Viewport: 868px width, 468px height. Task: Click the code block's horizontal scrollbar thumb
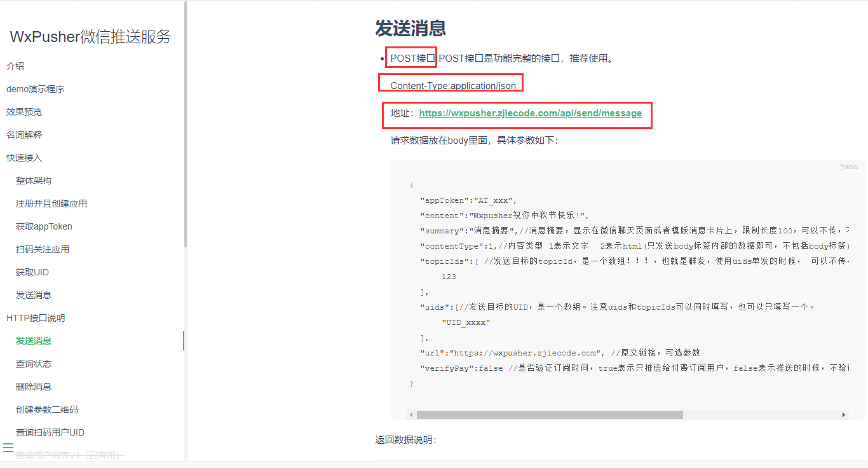pos(550,415)
